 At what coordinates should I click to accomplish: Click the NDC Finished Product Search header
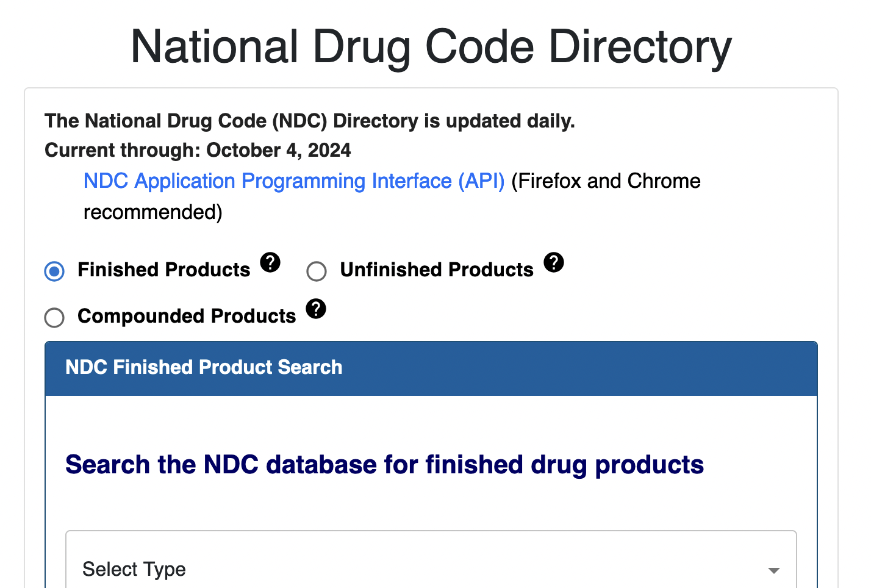204,367
